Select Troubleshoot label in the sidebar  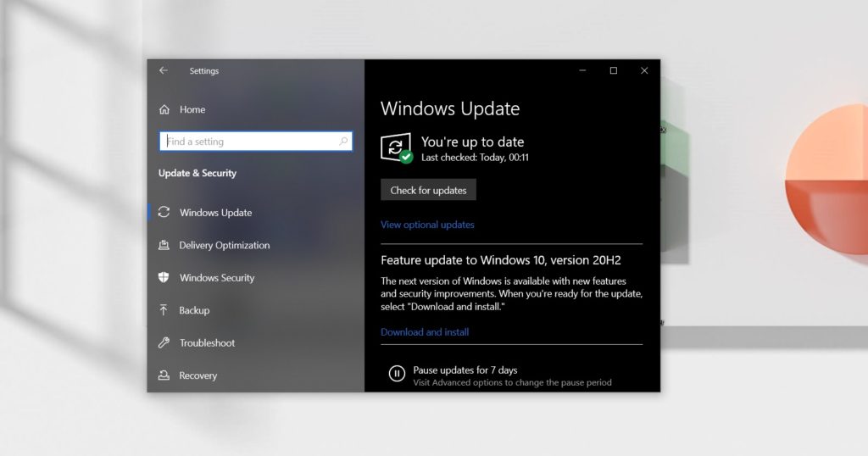pos(207,343)
